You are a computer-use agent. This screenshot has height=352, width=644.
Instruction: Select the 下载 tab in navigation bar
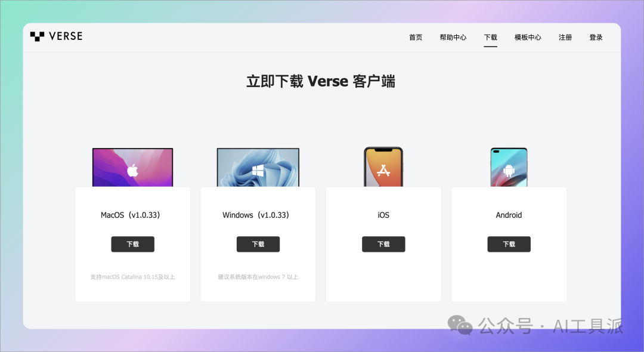[490, 38]
